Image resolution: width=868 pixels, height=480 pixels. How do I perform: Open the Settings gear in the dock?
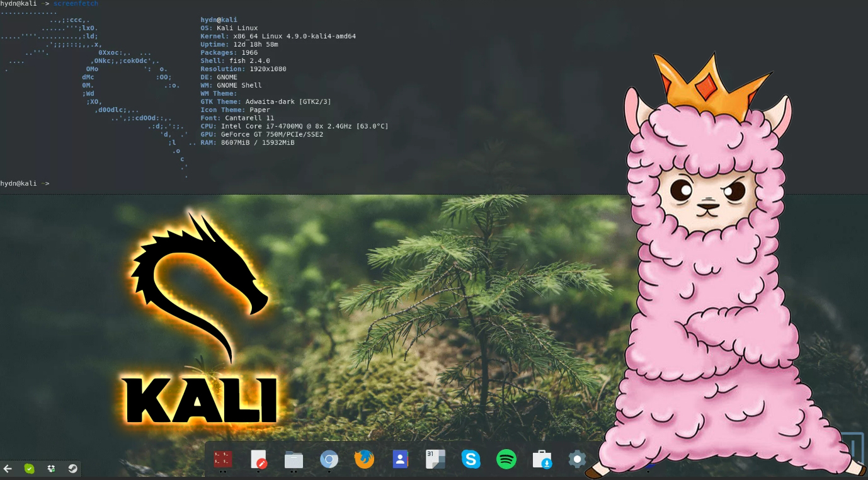(x=577, y=459)
